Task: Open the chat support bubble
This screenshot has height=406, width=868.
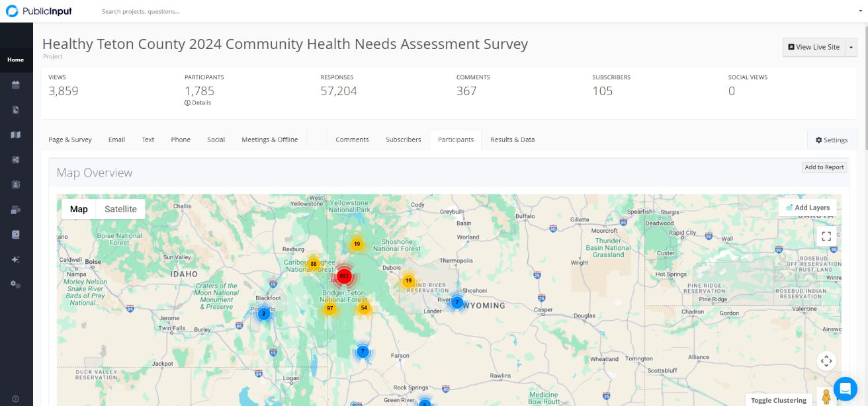Action: (x=845, y=388)
